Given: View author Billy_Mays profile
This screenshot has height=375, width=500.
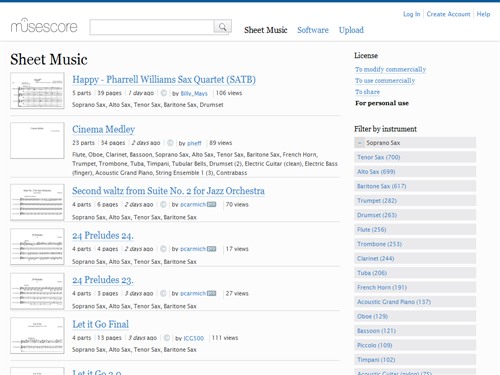Looking at the screenshot, I should tap(194, 94).
